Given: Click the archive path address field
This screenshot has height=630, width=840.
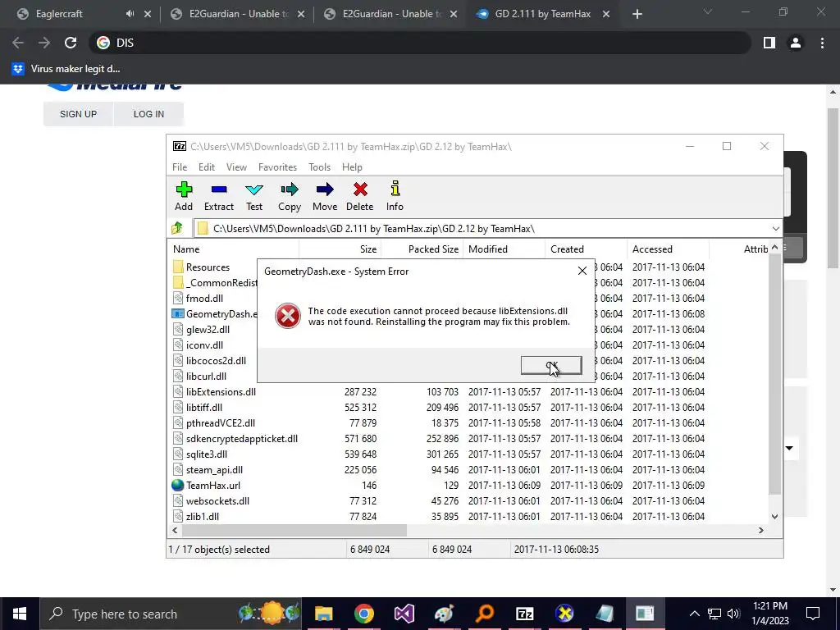Looking at the screenshot, I should [x=482, y=229].
